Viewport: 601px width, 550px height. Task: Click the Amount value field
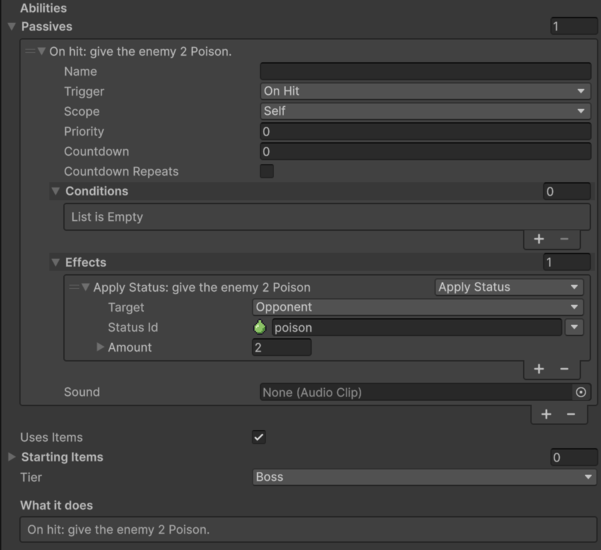click(x=282, y=347)
